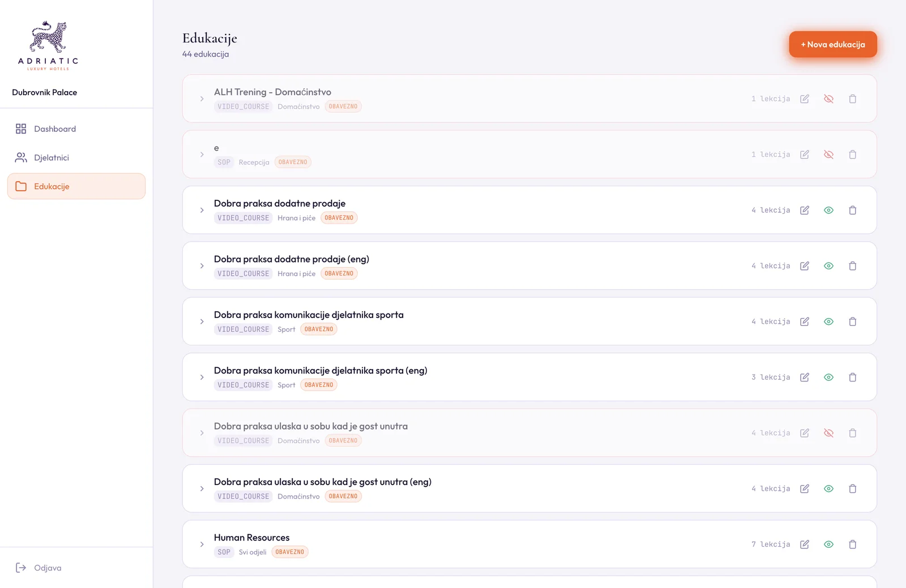The height and width of the screenshot is (588, 906).
Task: Click SOP tag on Human Resources row
Action: [224, 552]
